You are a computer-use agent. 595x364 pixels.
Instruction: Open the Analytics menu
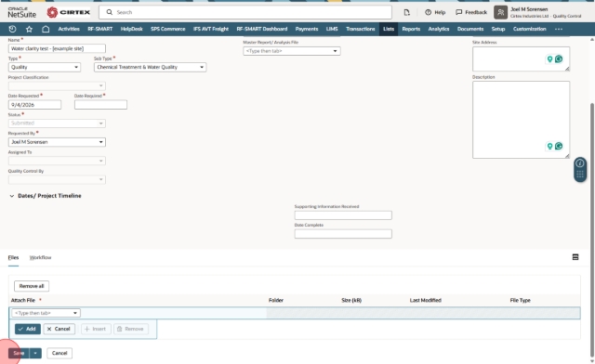point(439,29)
